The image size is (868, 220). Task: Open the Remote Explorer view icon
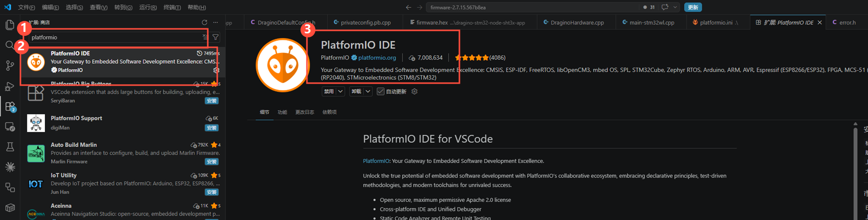(10, 126)
